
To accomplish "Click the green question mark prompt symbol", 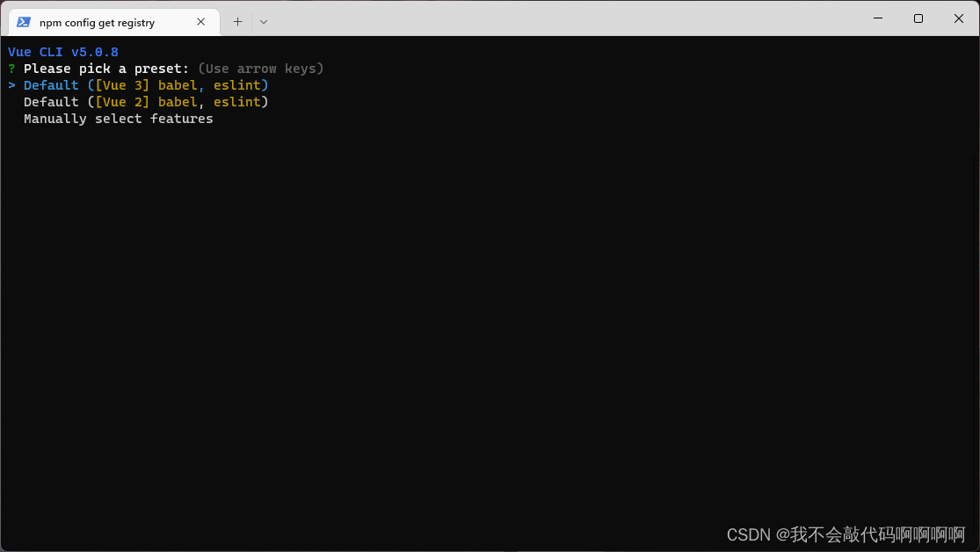I will [11, 69].
